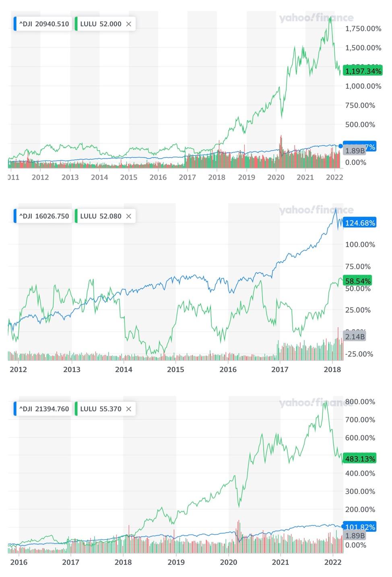Click the 2019 axis label in bottom chart

(175, 562)
